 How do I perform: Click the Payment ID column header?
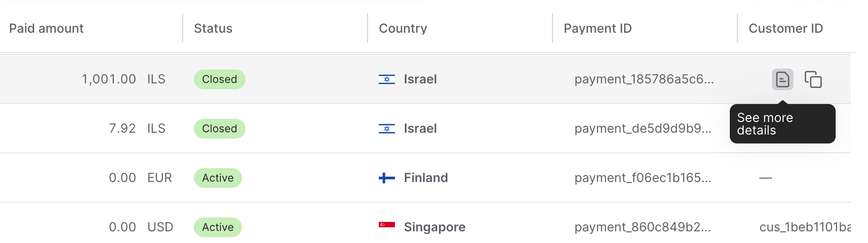click(597, 29)
